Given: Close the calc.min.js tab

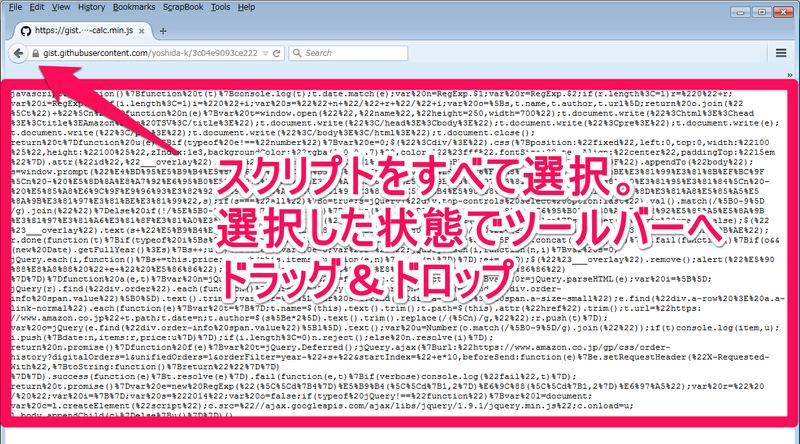Looking at the screenshot, I should pyautogui.click(x=142, y=31).
